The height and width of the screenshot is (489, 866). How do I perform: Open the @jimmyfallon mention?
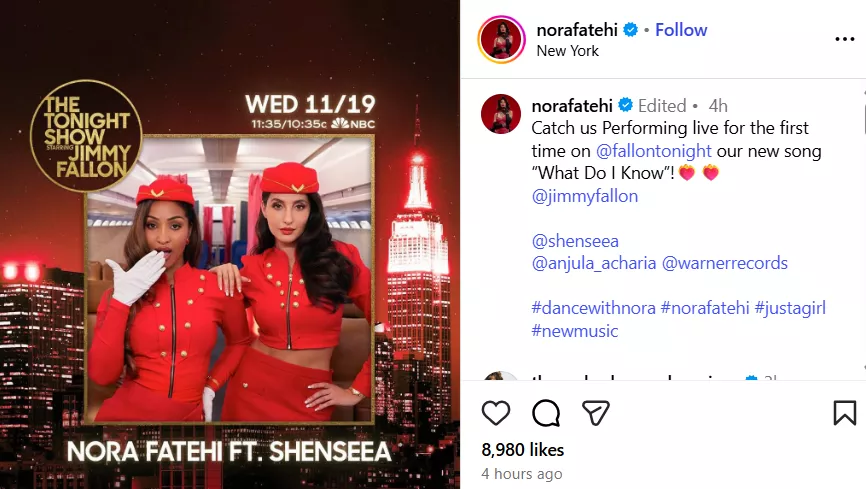pyautogui.click(x=584, y=196)
